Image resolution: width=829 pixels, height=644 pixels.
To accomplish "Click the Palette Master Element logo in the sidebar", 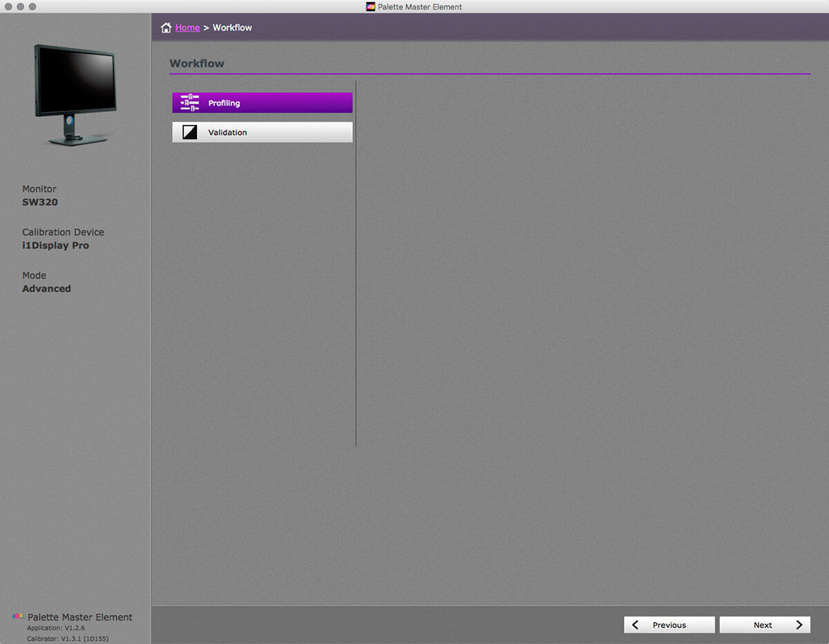I will (19, 616).
